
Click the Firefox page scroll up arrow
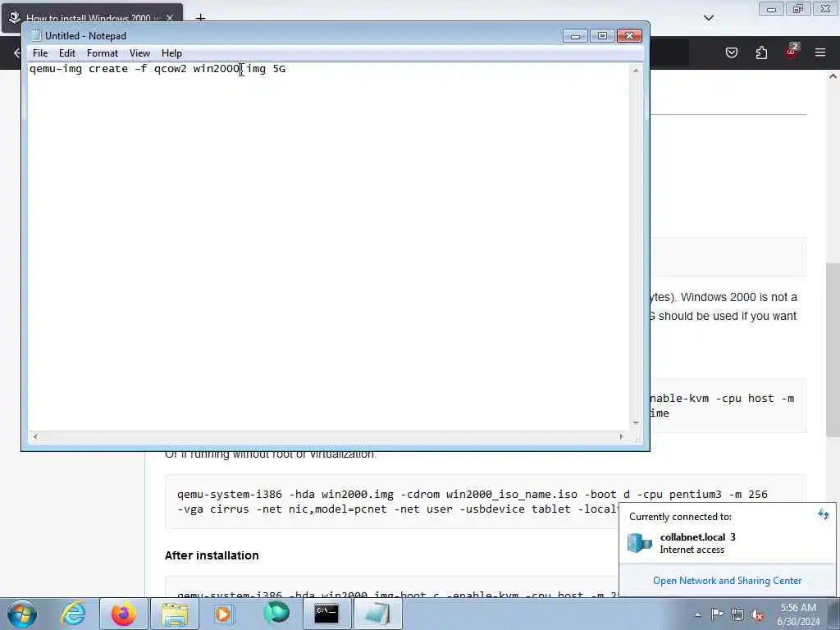(x=833, y=76)
